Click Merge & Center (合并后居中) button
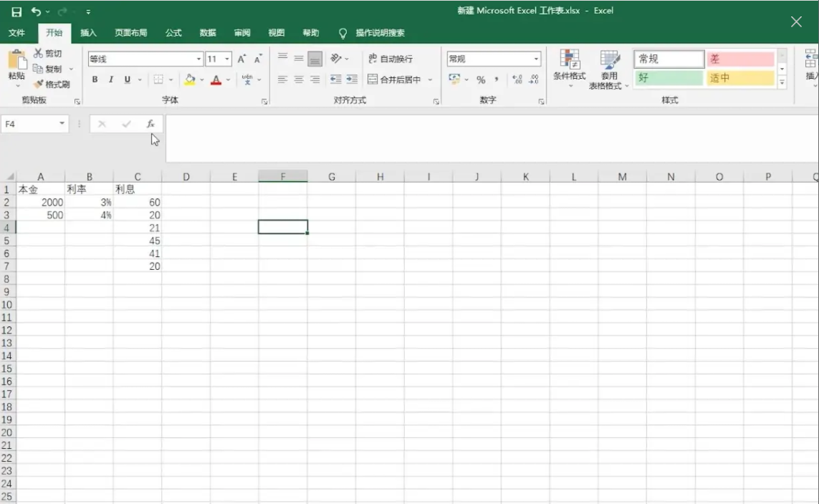The height and width of the screenshot is (504, 819). tap(394, 79)
